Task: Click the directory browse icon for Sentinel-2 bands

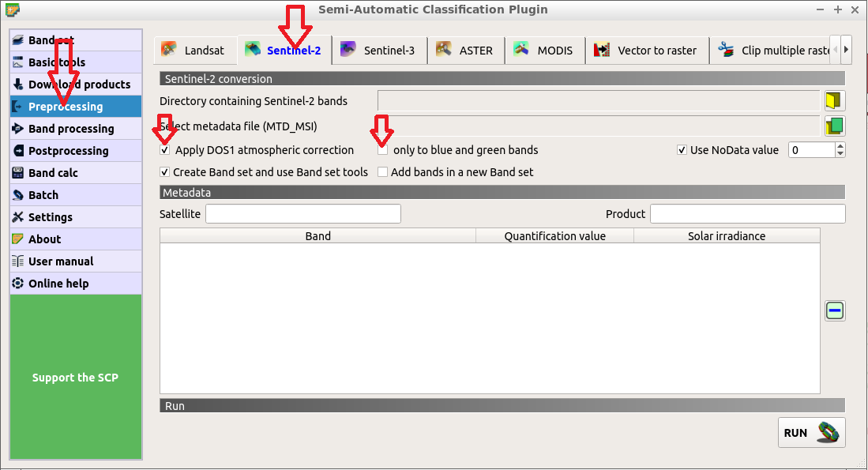Action: [x=834, y=100]
